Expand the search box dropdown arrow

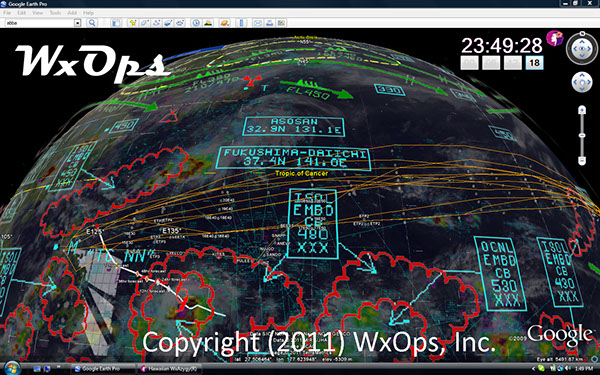point(78,23)
